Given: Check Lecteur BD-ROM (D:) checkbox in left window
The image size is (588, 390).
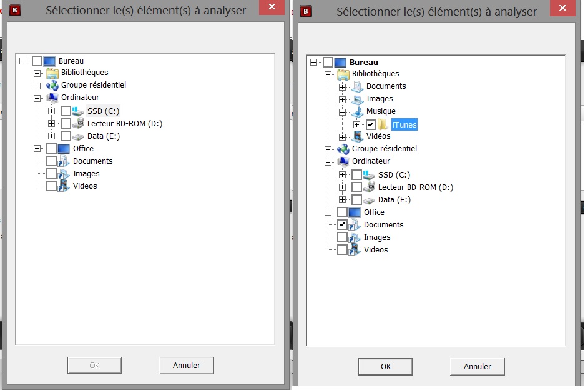Looking at the screenshot, I should 66,124.
